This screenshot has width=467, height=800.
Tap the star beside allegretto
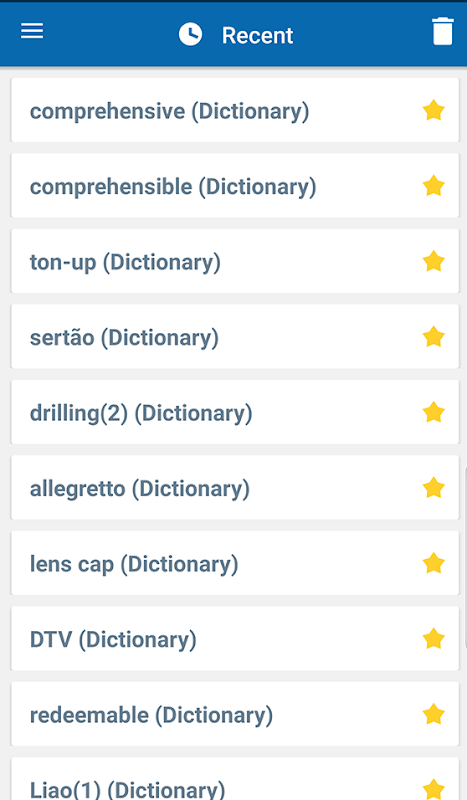[433, 488]
